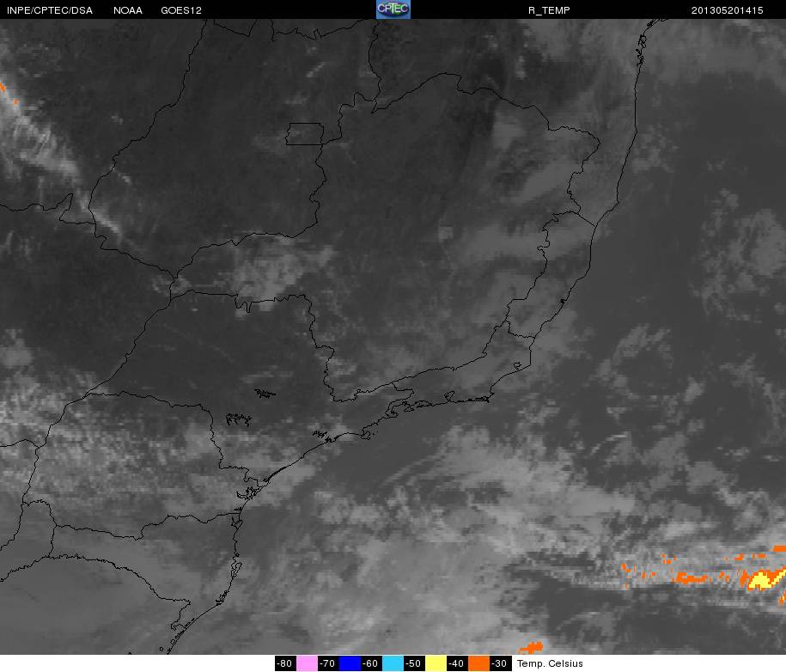The image size is (786, 672).
Task: Click the yellow cold cloud patch
Action: click(x=765, y=580)
